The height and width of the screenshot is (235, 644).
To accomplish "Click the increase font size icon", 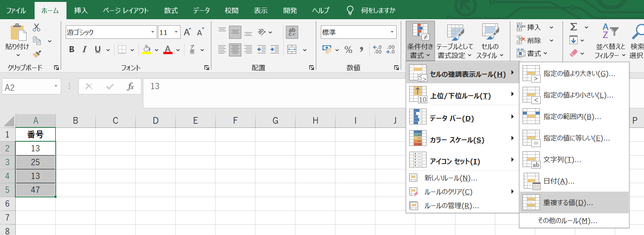I will click(187, 32).
